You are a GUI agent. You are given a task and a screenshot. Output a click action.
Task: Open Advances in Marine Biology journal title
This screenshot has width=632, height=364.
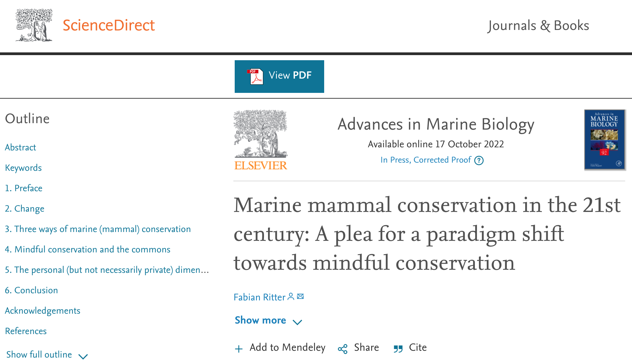[x=436, y=124]
